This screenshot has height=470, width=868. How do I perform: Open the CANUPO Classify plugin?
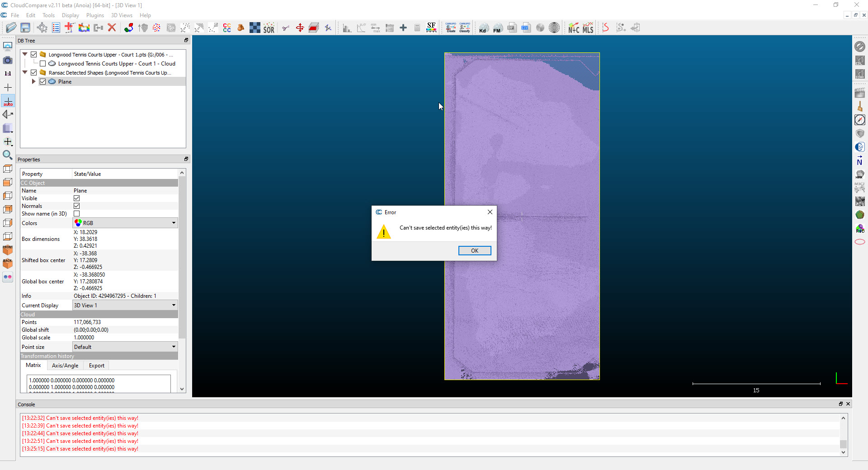tap(465, 28)
